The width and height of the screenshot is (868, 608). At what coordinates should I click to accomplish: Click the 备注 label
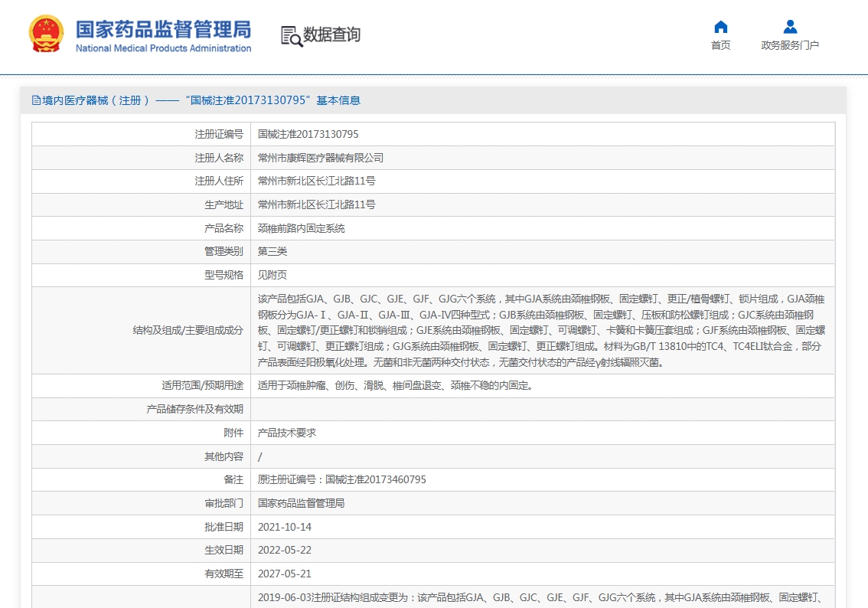pos(233,479)
